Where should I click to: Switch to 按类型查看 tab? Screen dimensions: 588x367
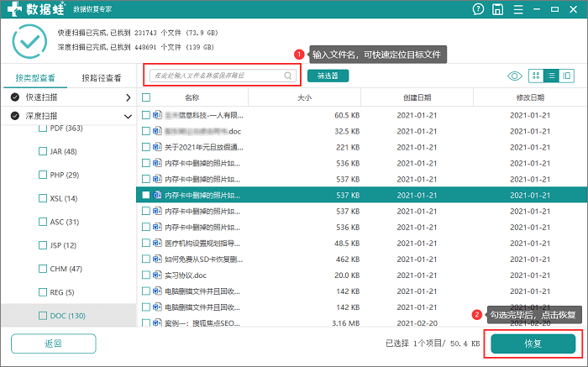(35, 78)
